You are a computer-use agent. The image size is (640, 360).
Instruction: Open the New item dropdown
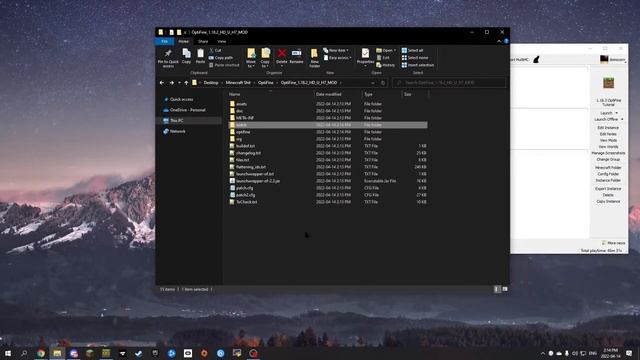[x=336, y=50]
